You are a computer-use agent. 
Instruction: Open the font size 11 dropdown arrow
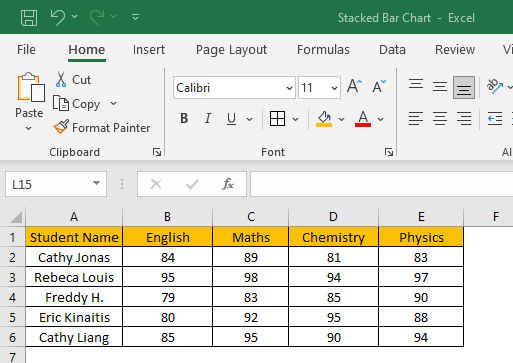334,88
